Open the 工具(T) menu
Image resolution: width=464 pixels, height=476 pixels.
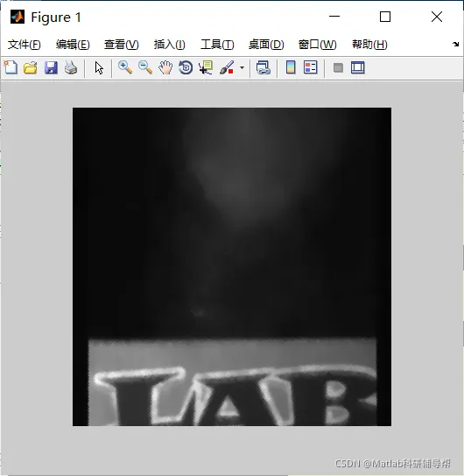tap(217, 45)
